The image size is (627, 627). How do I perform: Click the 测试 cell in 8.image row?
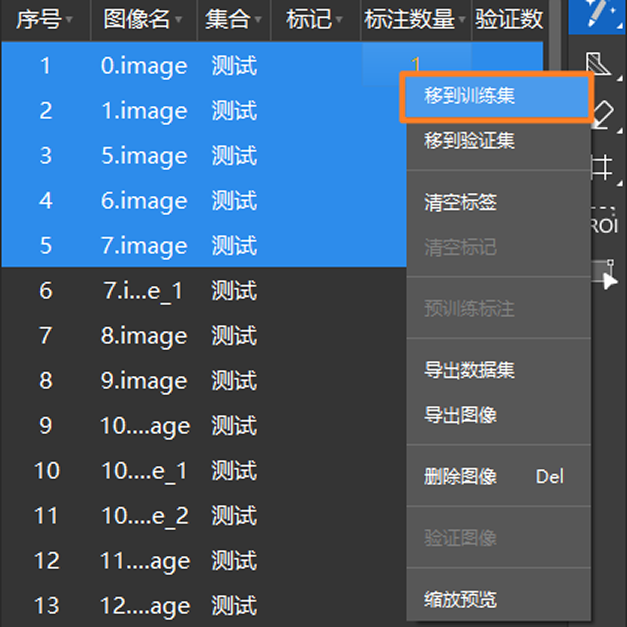point(234,335)
